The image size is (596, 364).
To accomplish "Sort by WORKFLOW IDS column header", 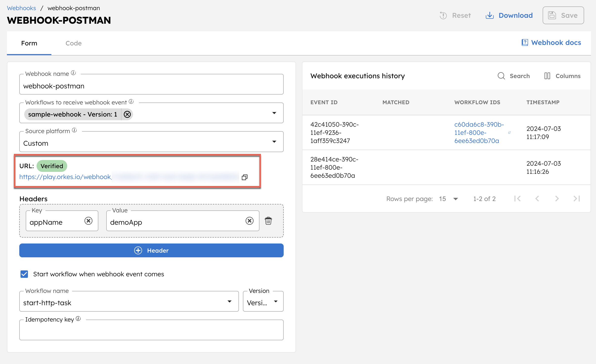I will [x=477, y=102].
